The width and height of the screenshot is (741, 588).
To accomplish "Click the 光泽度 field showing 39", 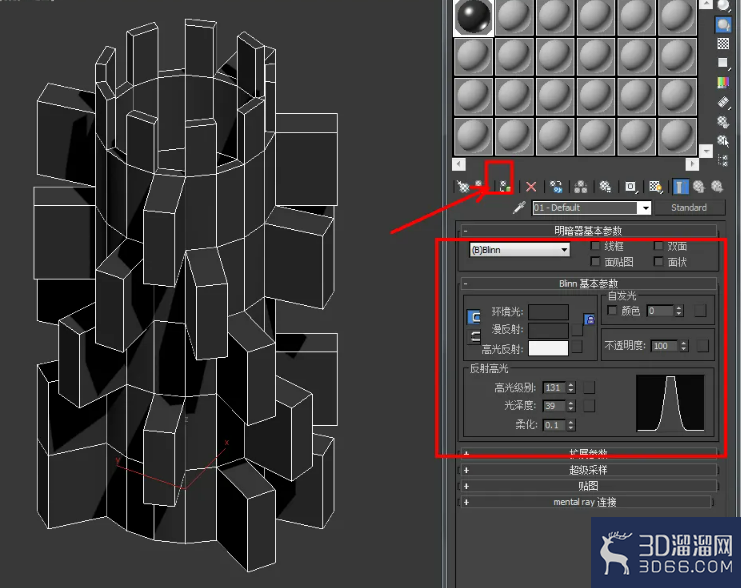I will pyautogui.click(x=554, y=406).
